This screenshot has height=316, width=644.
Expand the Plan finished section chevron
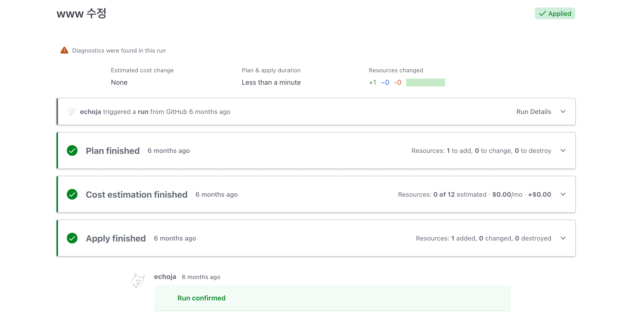[x=563, y=150]
